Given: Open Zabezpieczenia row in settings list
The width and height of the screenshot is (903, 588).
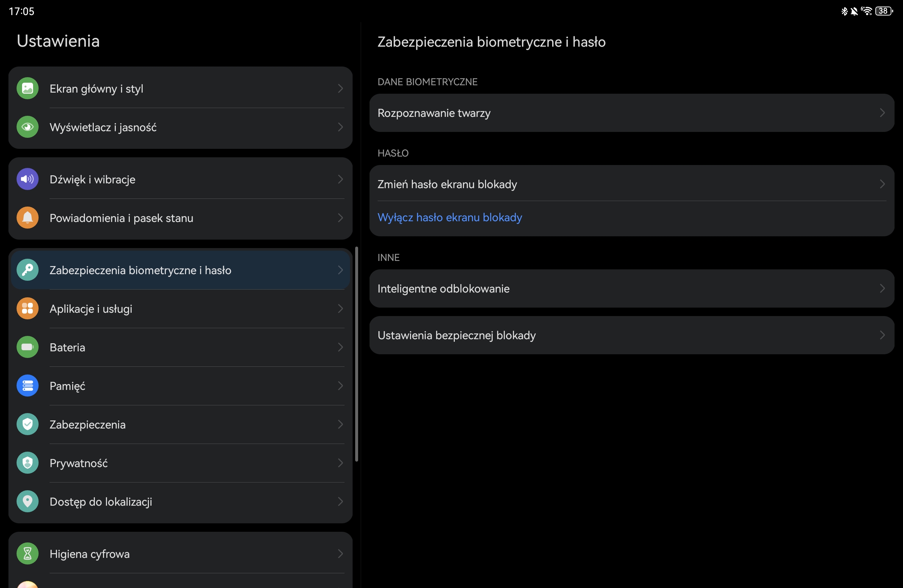Looking at the screenshot, I should point(180,424).
